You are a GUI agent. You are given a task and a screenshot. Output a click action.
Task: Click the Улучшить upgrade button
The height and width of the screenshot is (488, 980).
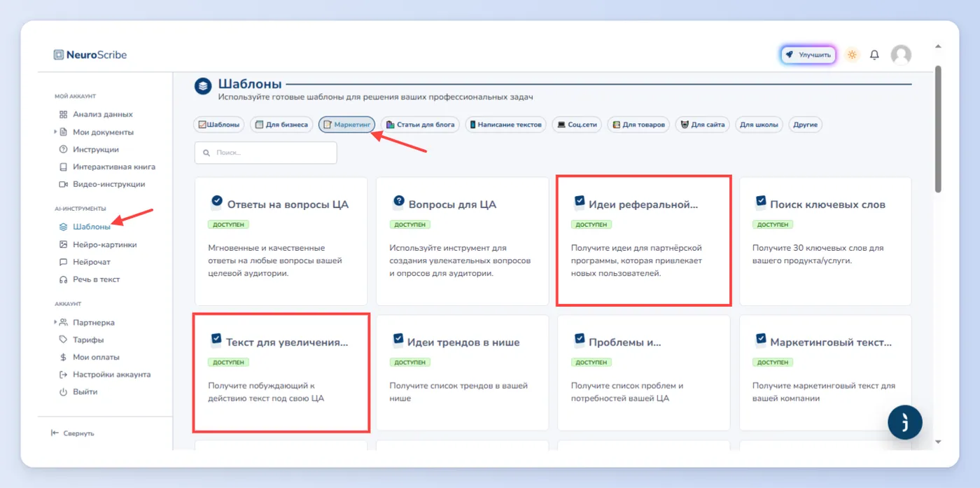pyautogui.click(x=808, y=55)
